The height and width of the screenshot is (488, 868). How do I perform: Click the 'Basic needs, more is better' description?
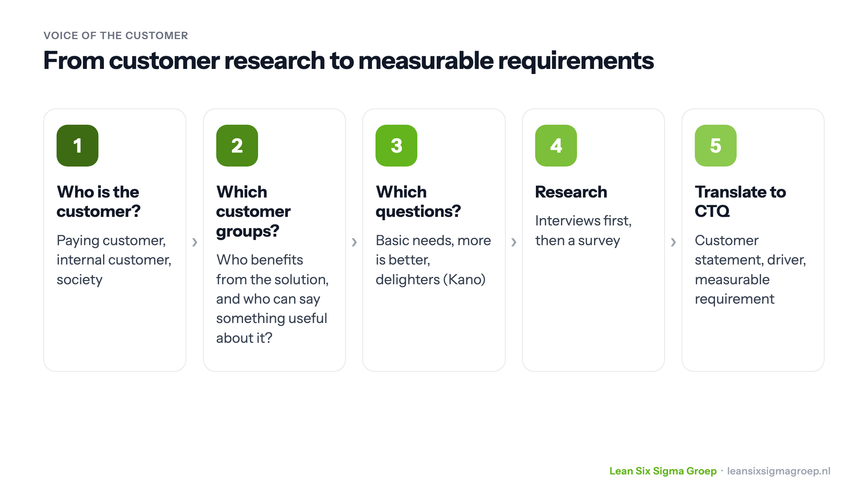click(x=433, y=260)
